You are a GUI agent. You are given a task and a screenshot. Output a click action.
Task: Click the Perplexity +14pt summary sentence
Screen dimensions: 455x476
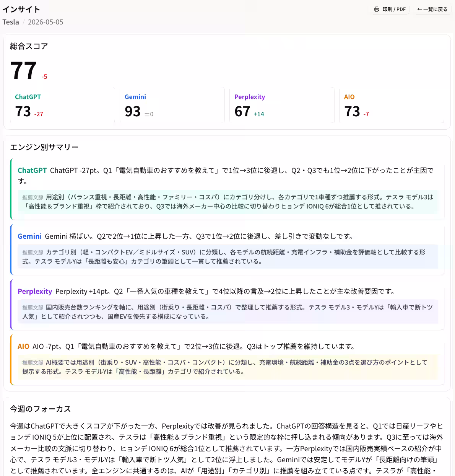click(226, 291)
